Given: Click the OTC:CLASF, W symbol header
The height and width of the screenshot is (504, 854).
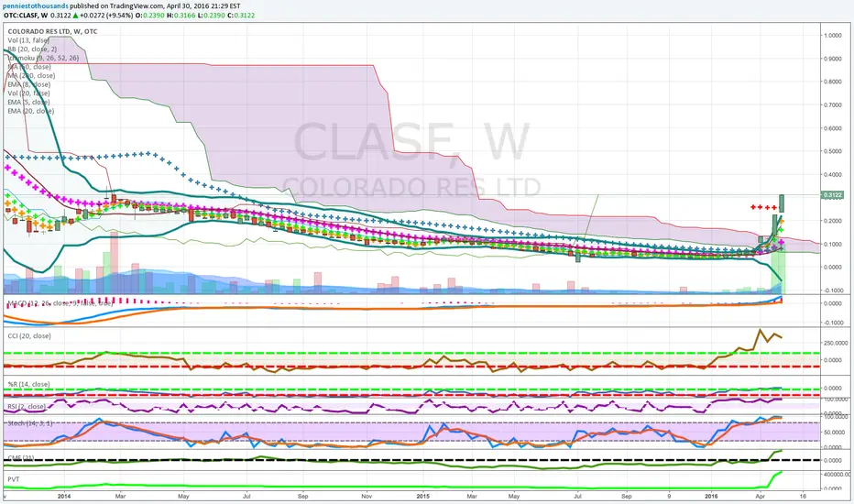Looking at the screenshot, I should [x=26, y=16].
